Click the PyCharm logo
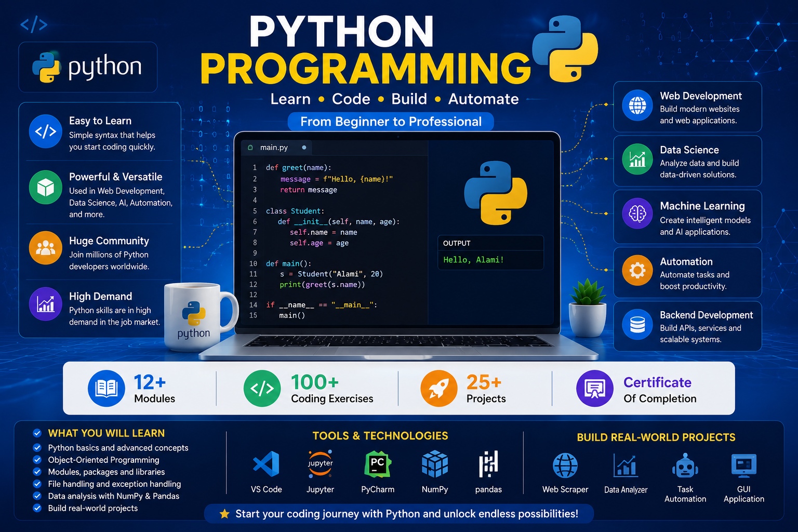Screen dimensions: 798x532 (x=378, y=464)
